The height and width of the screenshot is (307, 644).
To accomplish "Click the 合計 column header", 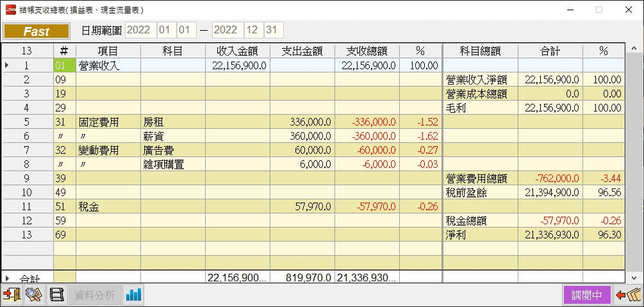I will (x=550, y=51).
